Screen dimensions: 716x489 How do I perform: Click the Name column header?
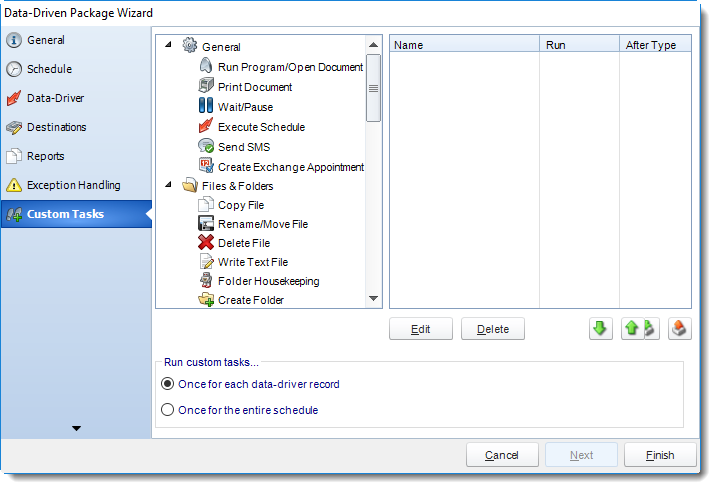(x=464, y=44)
